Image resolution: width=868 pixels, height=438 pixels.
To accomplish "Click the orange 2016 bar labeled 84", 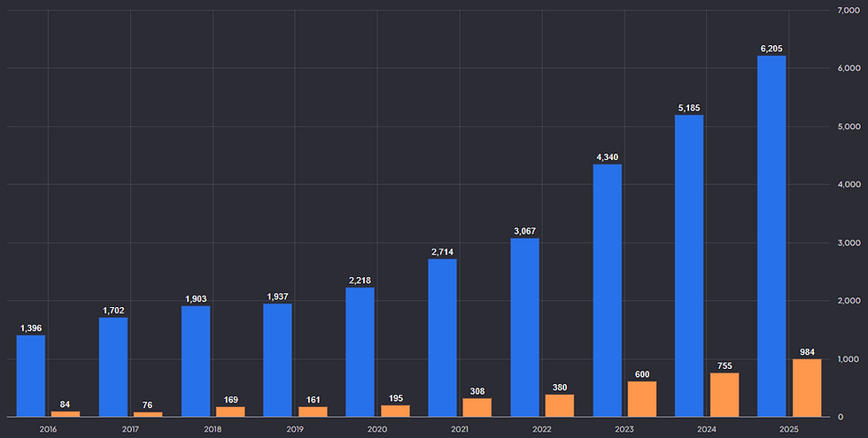I will [x=66, y=414].
